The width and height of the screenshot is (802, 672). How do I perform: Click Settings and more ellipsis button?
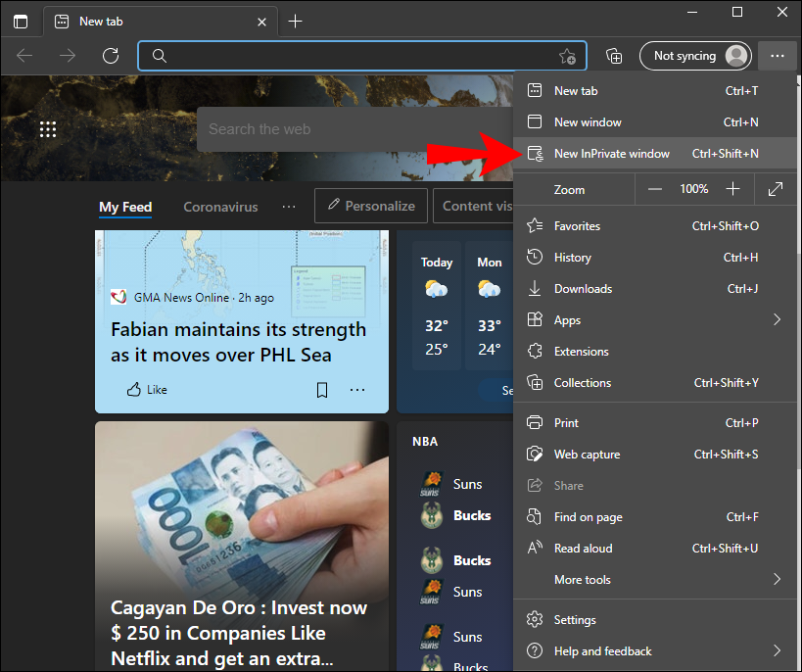pos(777,55)
